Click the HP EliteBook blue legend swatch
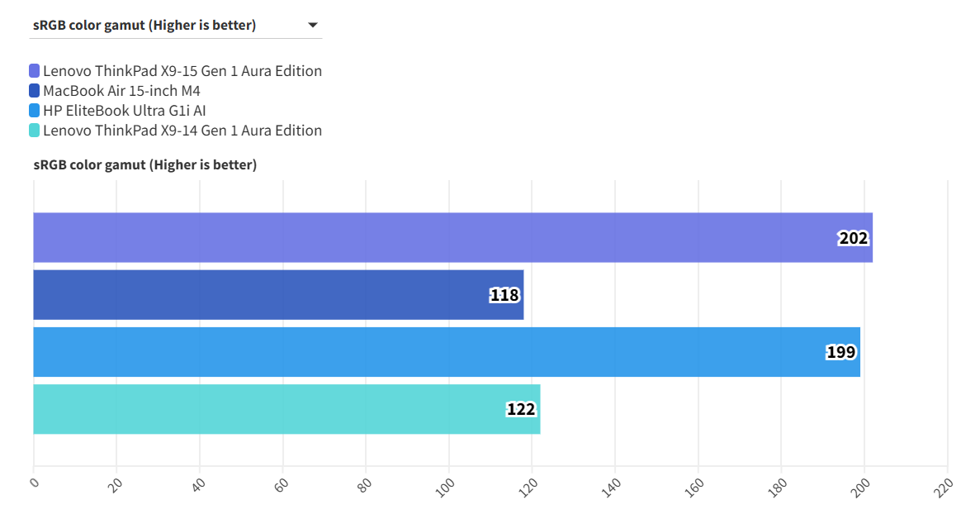This screenshot has width=980, height=514. (x=34, y=111)
